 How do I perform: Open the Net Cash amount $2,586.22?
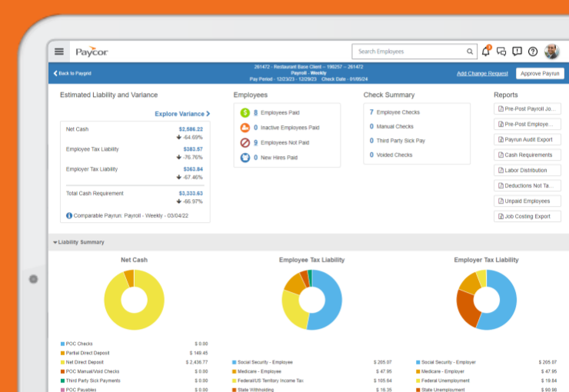[x=191, y=129]
